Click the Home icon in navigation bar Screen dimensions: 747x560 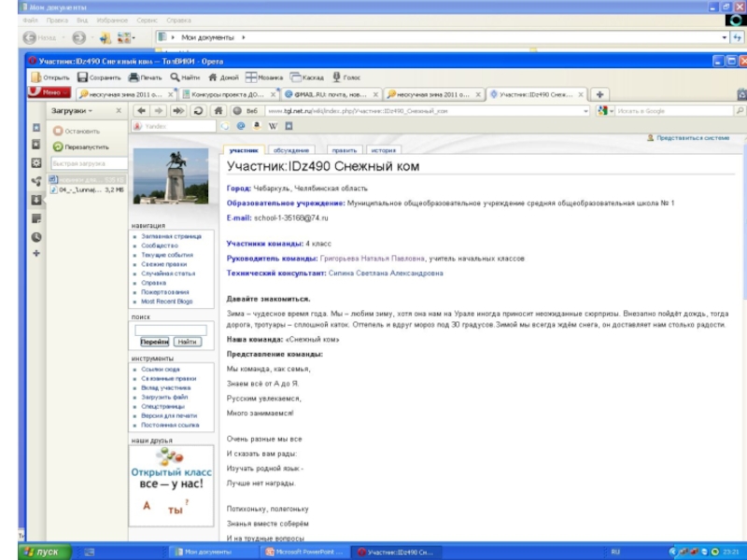219,110
